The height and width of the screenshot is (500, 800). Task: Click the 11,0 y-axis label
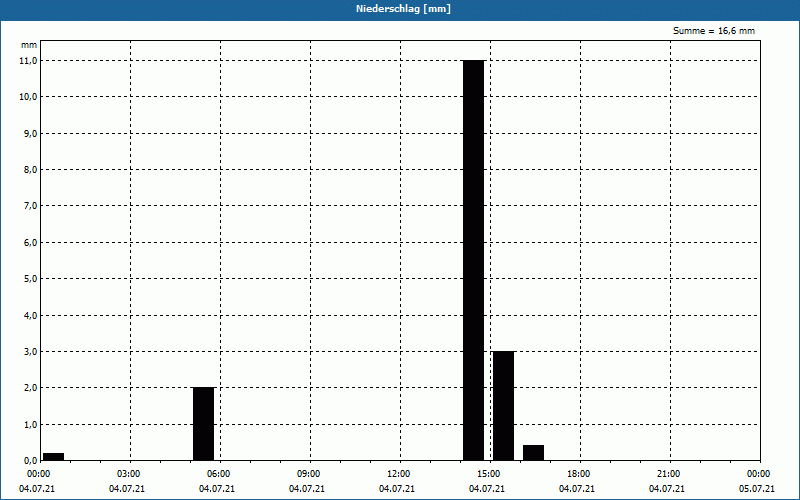[x=29, y=60]
